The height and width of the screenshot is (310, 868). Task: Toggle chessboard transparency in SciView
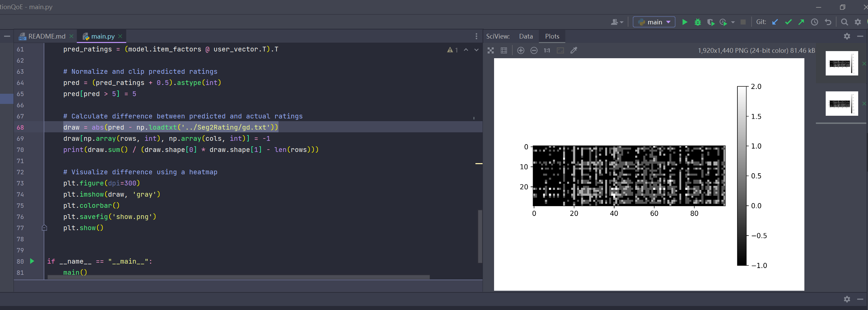[x=491, y=50]
